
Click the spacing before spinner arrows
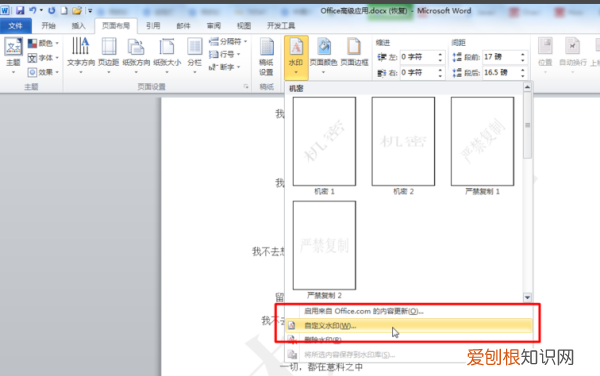523,57
